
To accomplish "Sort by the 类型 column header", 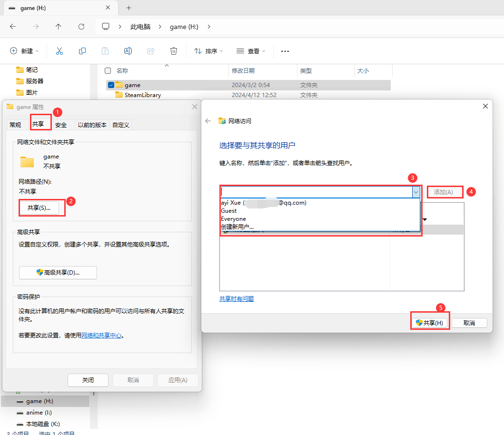I will 326,71.
